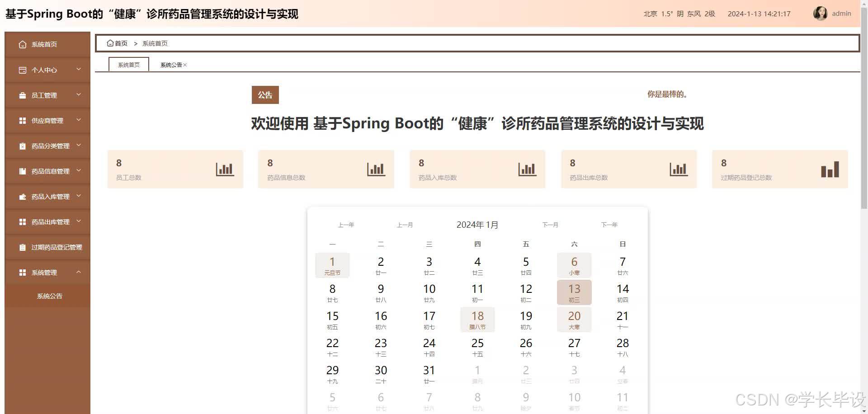Expand the 供应商管理 menu chevron

[x=79, y=120]
